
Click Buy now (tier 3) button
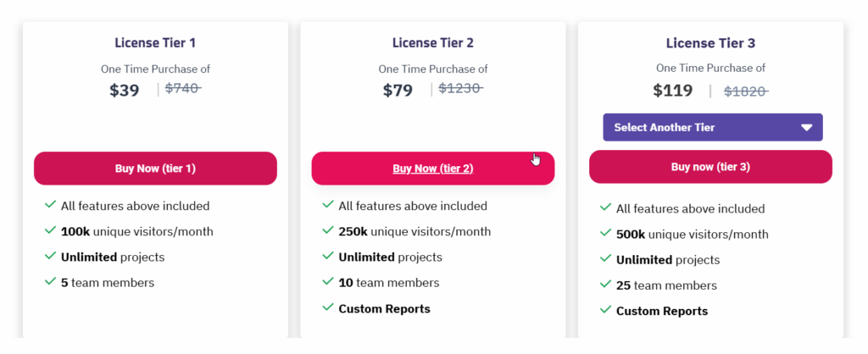pyautogui.click(x=710, y=167)
